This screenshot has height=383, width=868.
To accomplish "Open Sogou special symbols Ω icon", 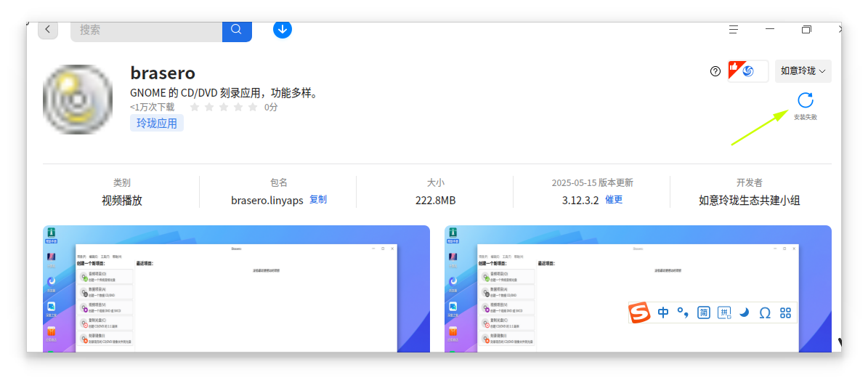I will (765, 313).
